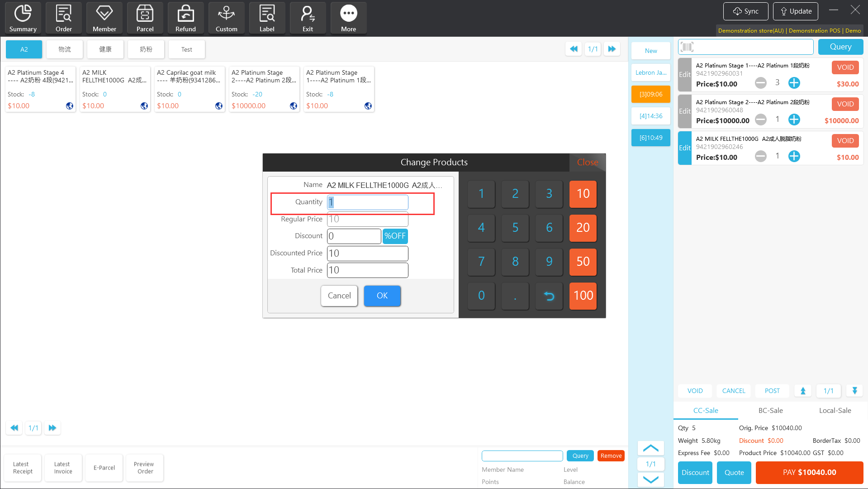Toggle the %OFF discount mode
The image size is (868, 489).
pos(395,236)
